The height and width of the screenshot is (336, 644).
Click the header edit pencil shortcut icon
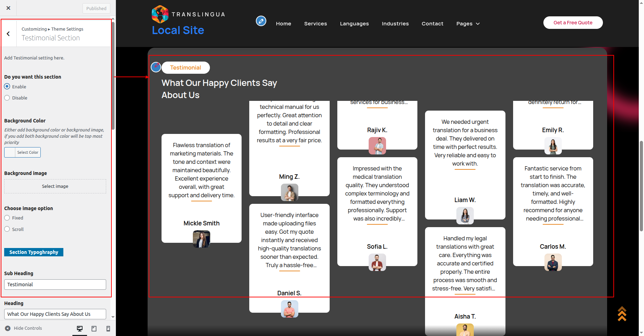click(x=261, y=21)
